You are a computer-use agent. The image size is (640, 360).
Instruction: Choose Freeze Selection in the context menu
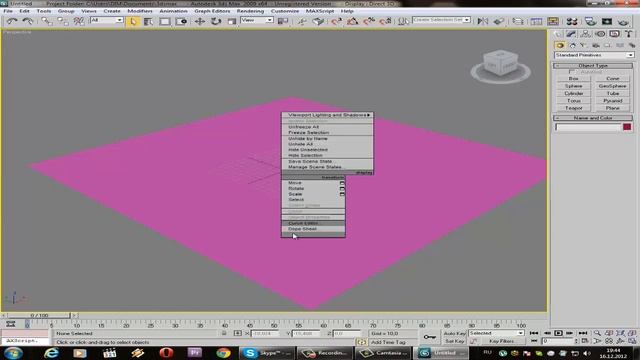[x=327, y=133]
